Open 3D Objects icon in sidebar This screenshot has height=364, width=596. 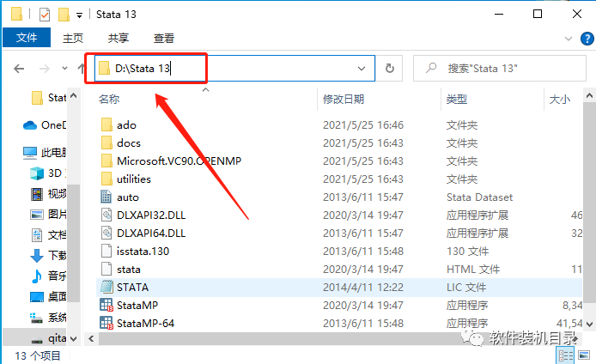click(x=37, y=173)
